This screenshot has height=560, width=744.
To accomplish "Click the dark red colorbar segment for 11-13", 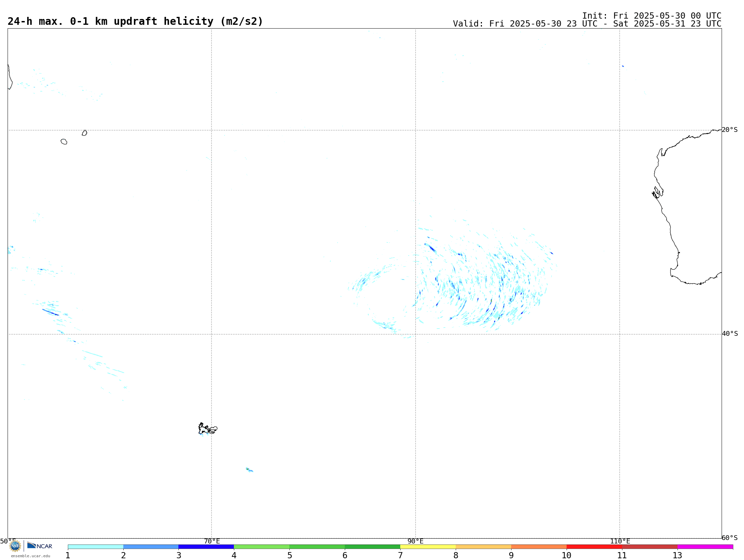I will tap(650, 547).
